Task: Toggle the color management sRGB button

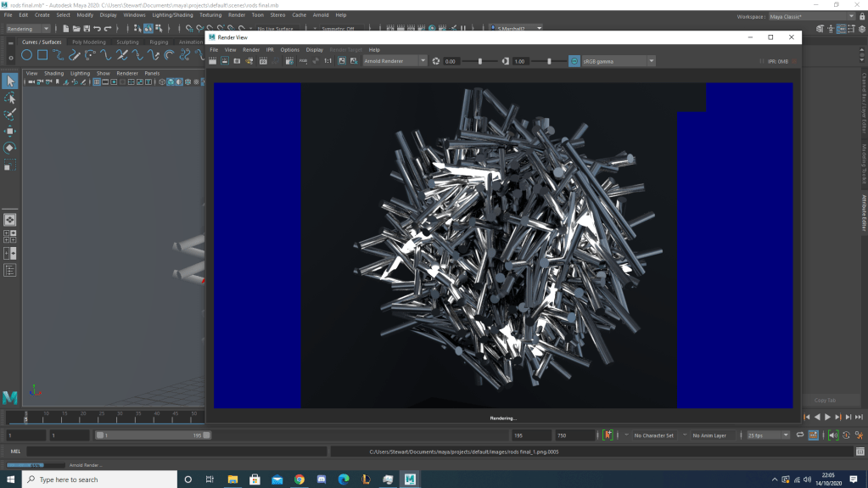Action: (574, 61)
